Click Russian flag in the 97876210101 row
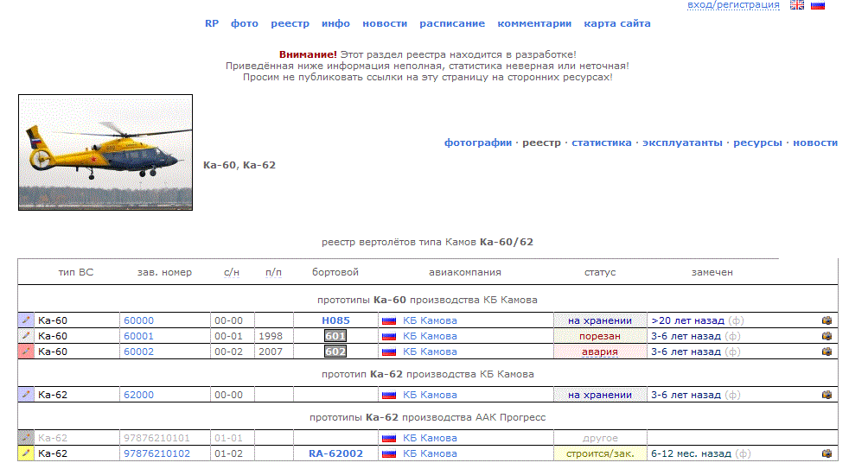 point(389,438)
